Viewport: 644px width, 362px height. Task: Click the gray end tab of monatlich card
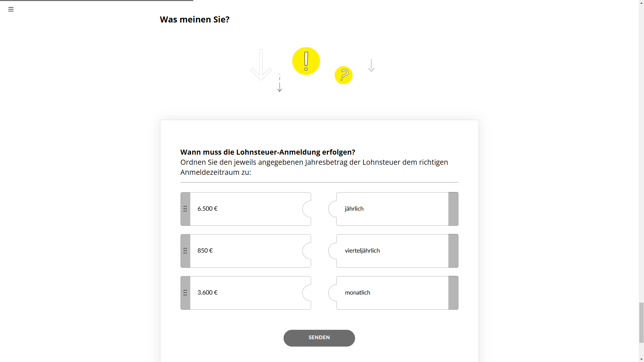[453, 293]
